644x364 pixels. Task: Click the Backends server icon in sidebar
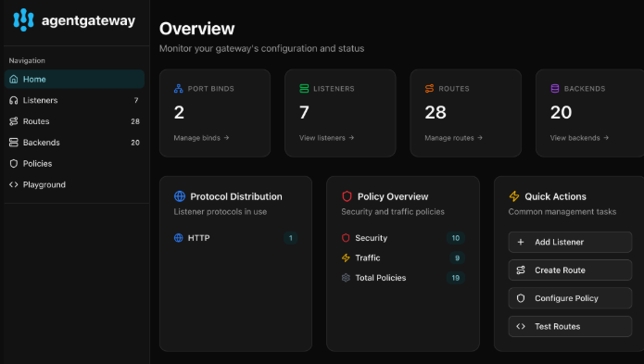click(x=14, y=143)
